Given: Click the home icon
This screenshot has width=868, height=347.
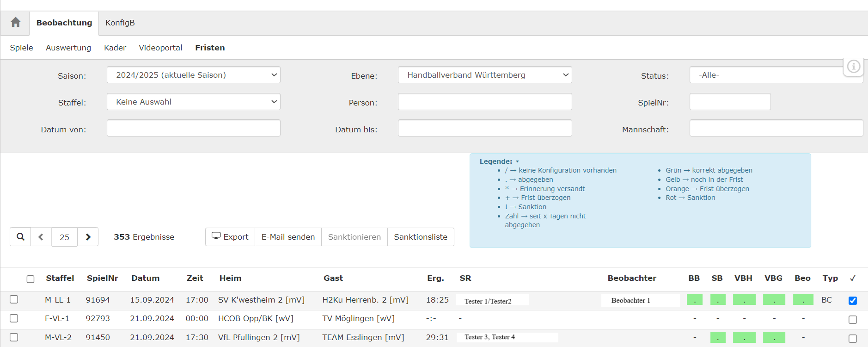Looking at the screenshot, I should coord(15,22).
